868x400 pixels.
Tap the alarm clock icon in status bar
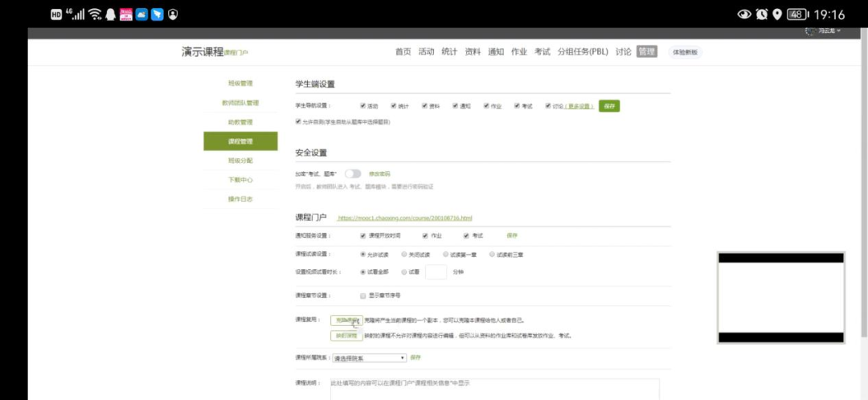[x=762, y=14]
